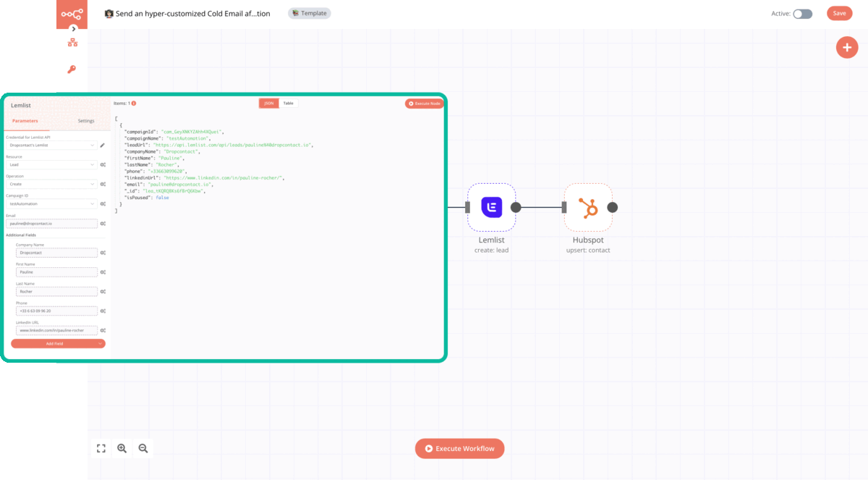The width and height of the screenshot is (868, 480).
Task: Open parameter options gear for Email
Action: pyautogui.click(x=103, y=224)
